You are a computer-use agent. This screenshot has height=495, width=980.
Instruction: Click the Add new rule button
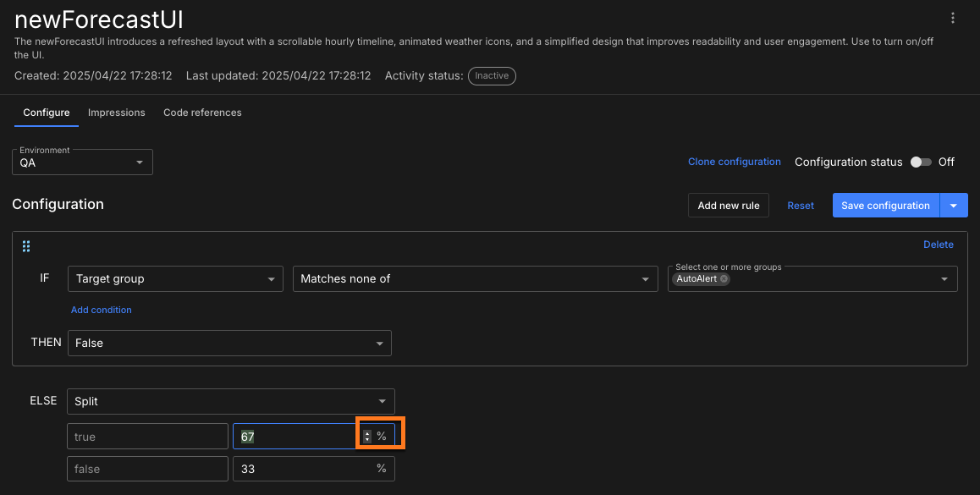pyautogui.click(x=729, y=206)
